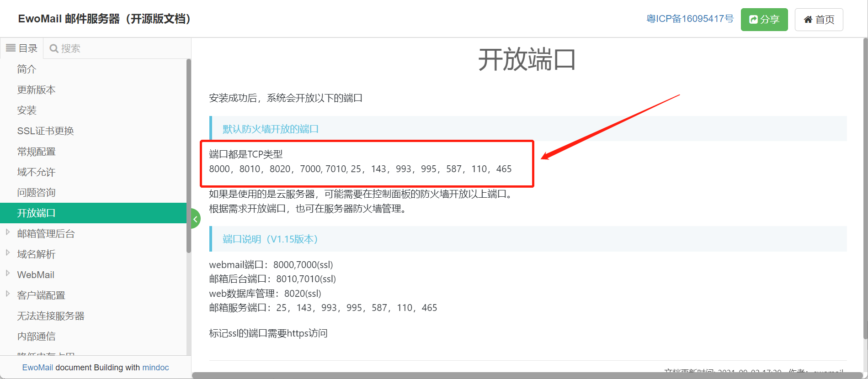Open the 更新版本 page
The image size is (868, 379).
click(x=36, y=90)
